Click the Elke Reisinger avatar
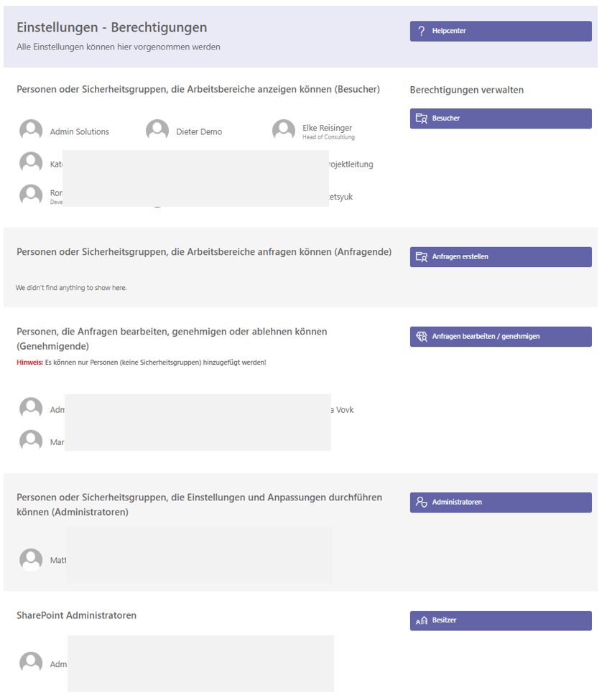 284,131
